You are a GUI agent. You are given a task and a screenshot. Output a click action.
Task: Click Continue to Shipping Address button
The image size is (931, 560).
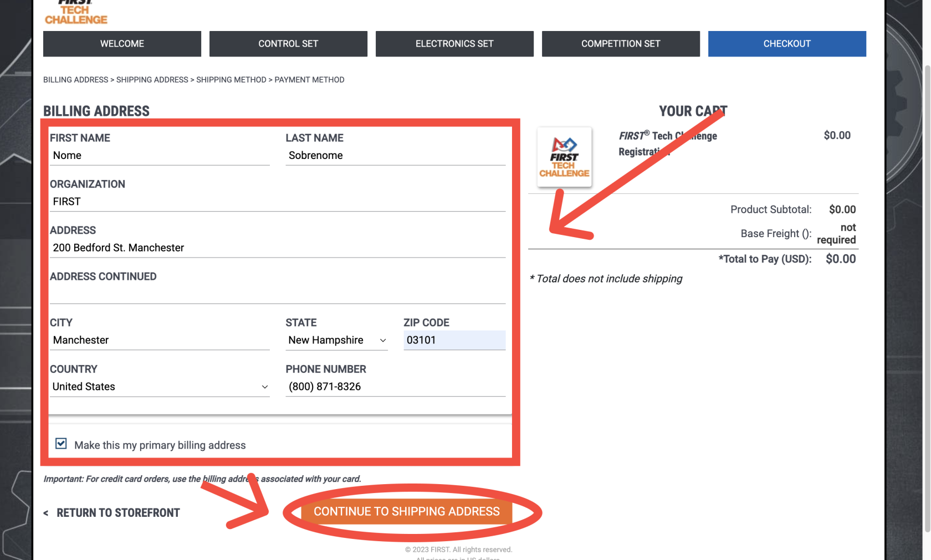click(407, 512)
